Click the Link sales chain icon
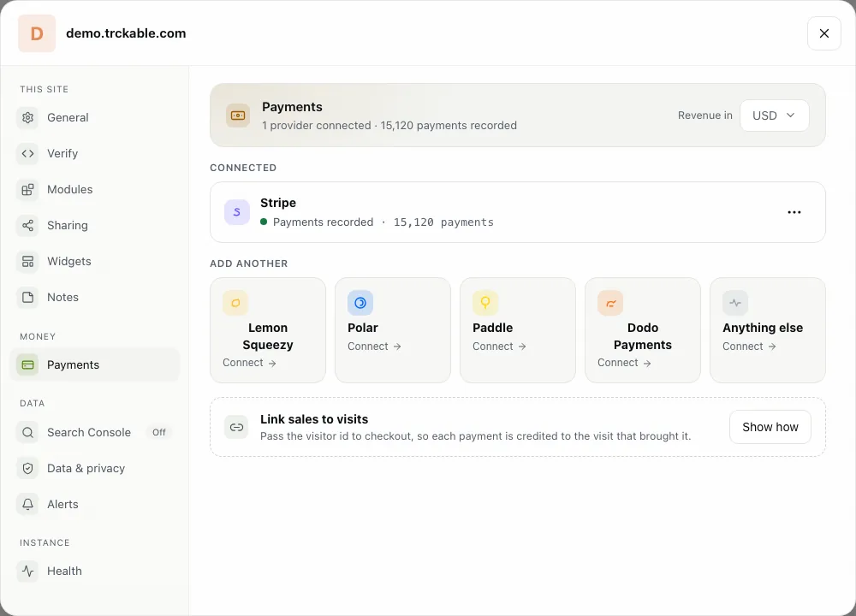Viewport: 856px width, 616px height. coord(236,427)
